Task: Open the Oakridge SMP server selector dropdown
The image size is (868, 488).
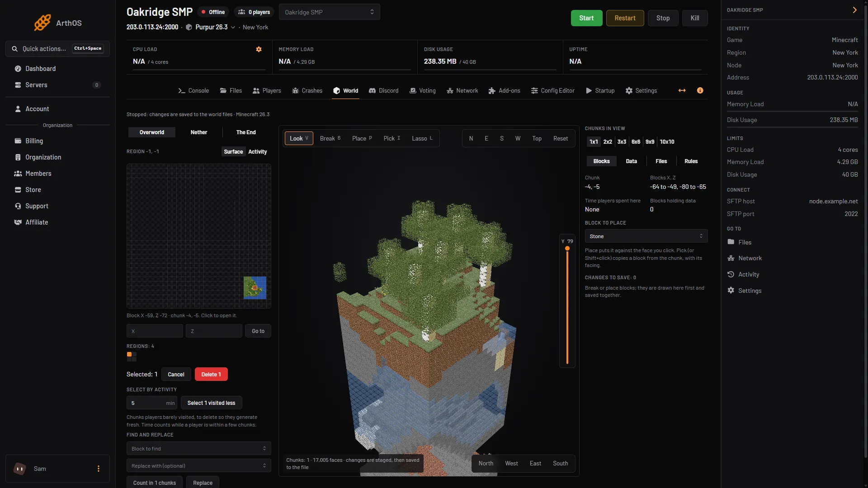Action: click(x=329, y=12)
